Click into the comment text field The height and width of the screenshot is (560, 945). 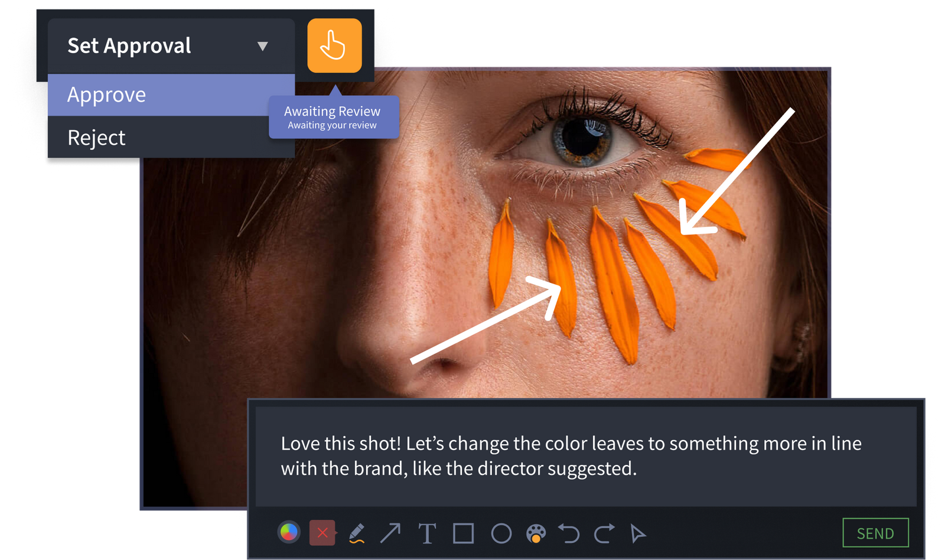(585, 455)
